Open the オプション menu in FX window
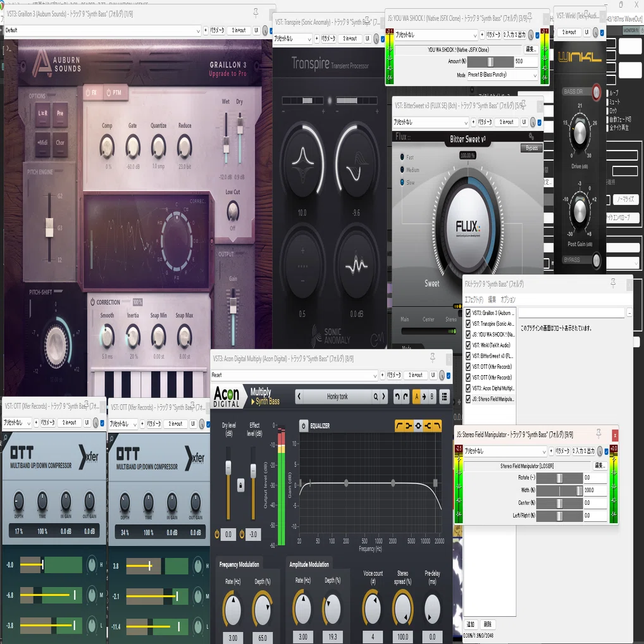This screenshot has height=644, width=644. (507, 299)
